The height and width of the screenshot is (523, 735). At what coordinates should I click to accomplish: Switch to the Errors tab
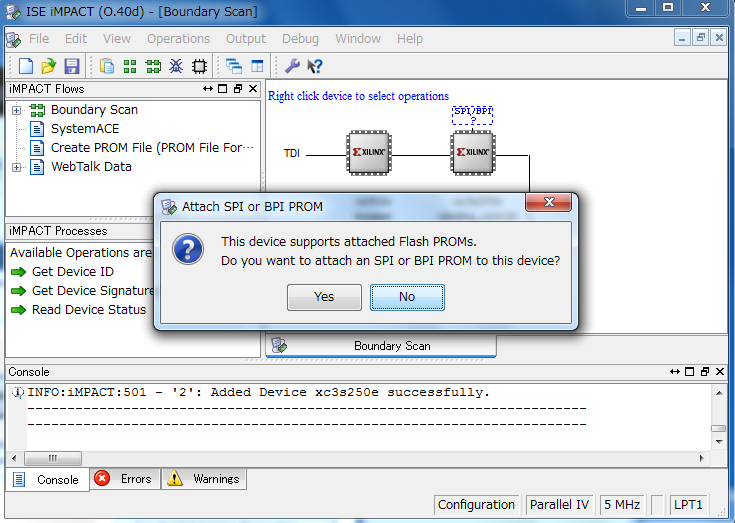(x=124, y=478)
